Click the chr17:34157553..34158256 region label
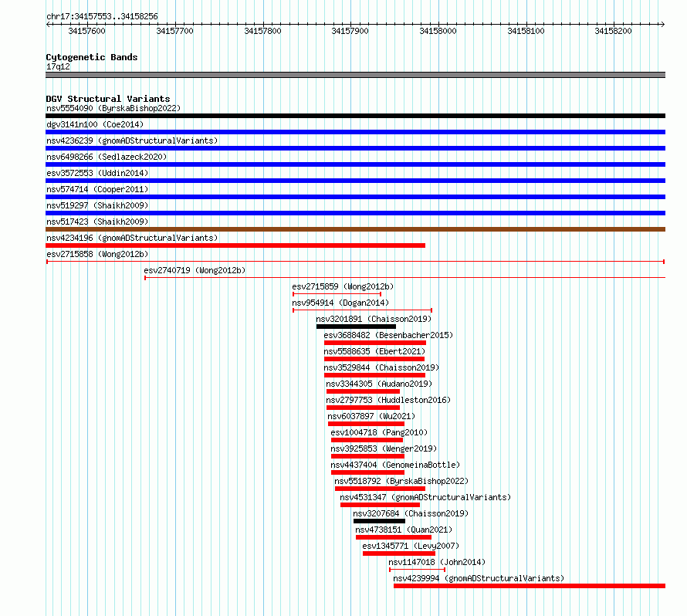This screenshot has width=687, height=616. click(x=102, y=16)
